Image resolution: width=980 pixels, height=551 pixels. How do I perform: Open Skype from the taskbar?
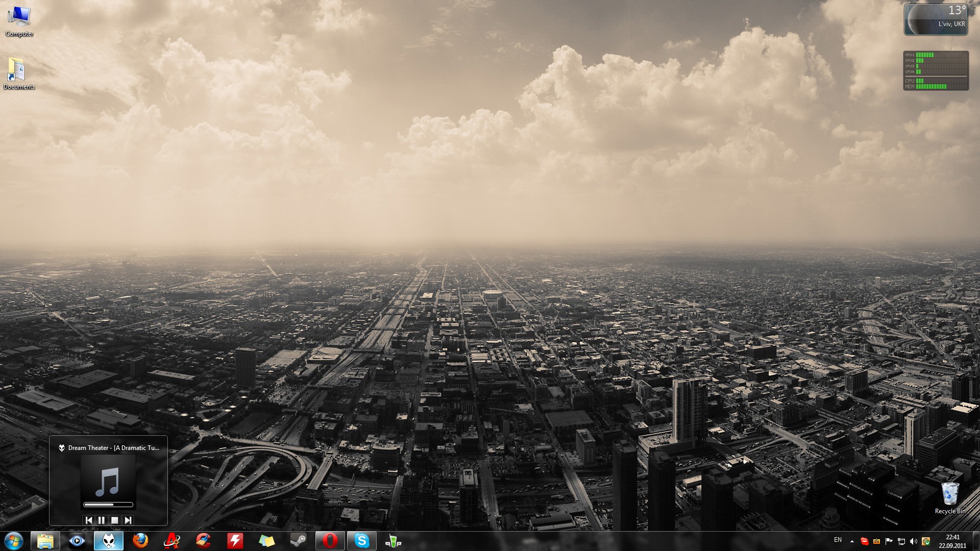click(361, 541)
